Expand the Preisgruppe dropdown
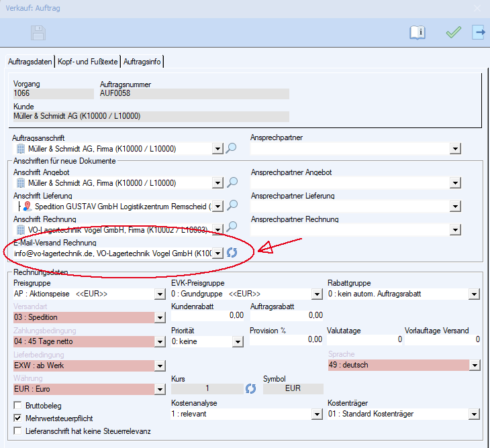Screen dimensions: 490x448 point(159,294)
